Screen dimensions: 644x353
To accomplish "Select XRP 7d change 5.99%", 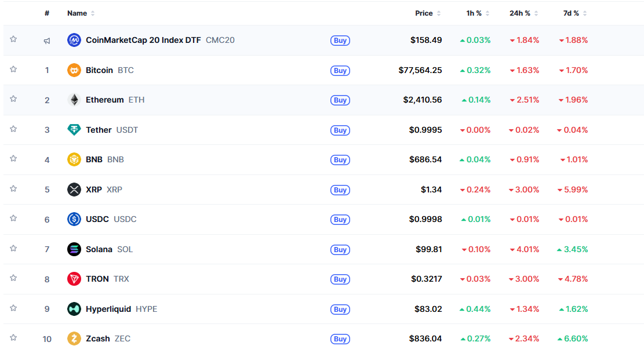I will point(573,190).
